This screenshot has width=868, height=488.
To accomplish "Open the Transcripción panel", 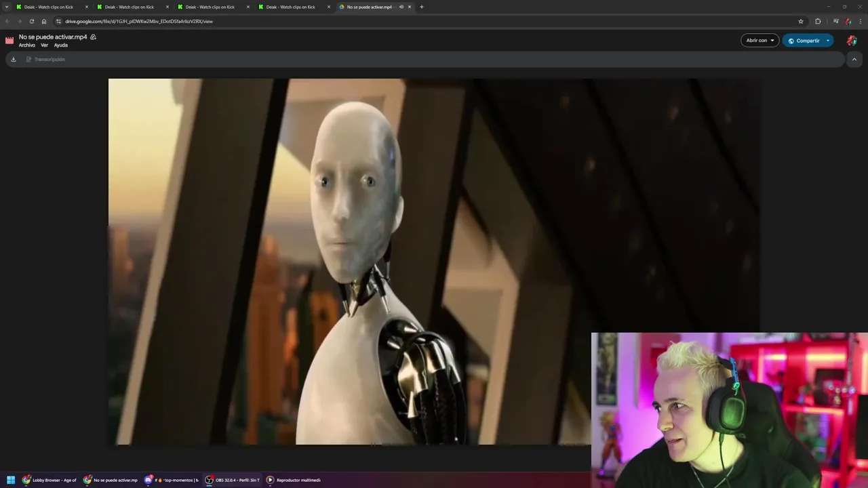I will [45, 59].
